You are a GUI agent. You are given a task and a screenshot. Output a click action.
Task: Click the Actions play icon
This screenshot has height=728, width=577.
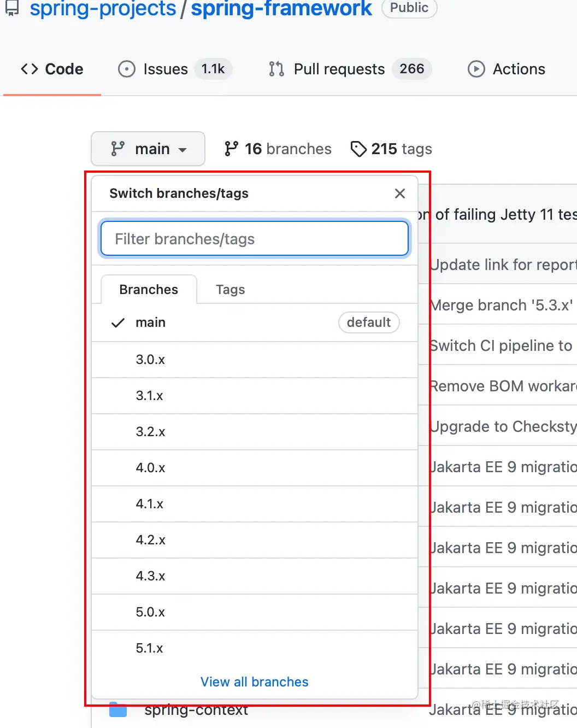click(x=476, y=69)
